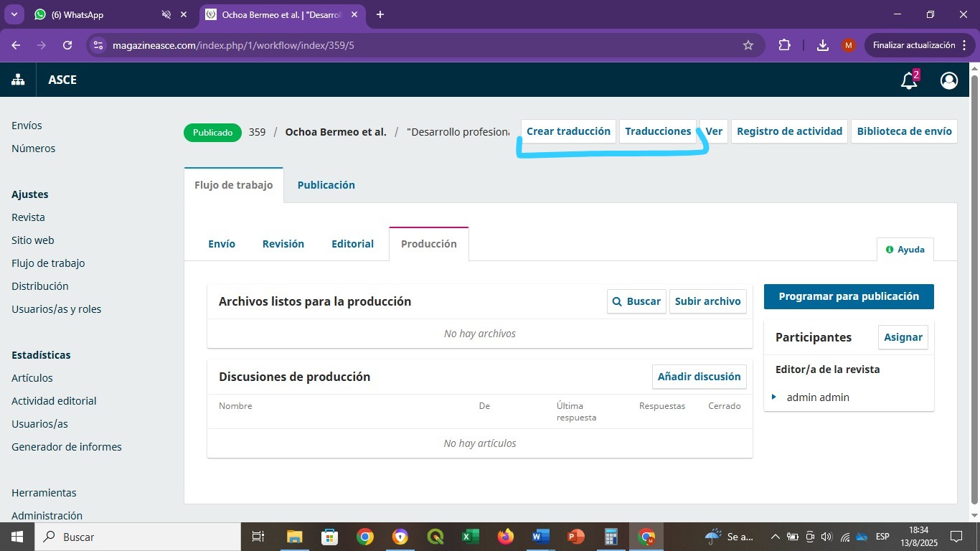Bookmark page with the star icon
Viewport: 980px width, 551px height.
tap(748, 45)
